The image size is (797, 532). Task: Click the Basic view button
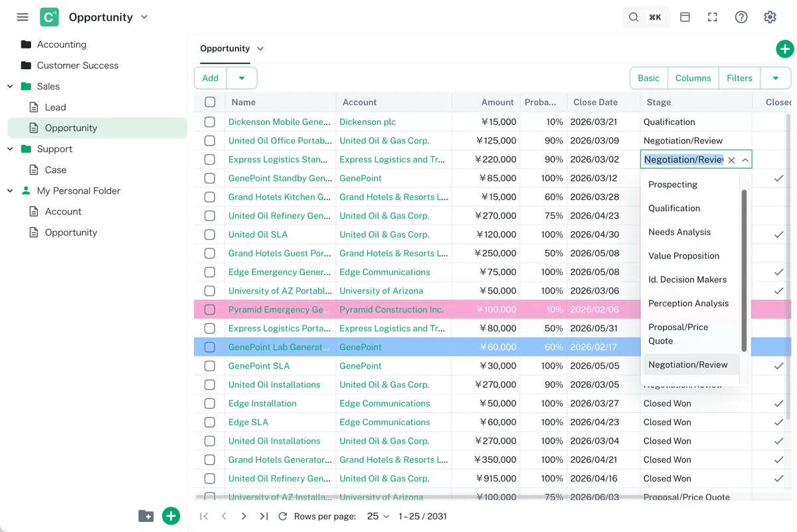tap(648, 78)
